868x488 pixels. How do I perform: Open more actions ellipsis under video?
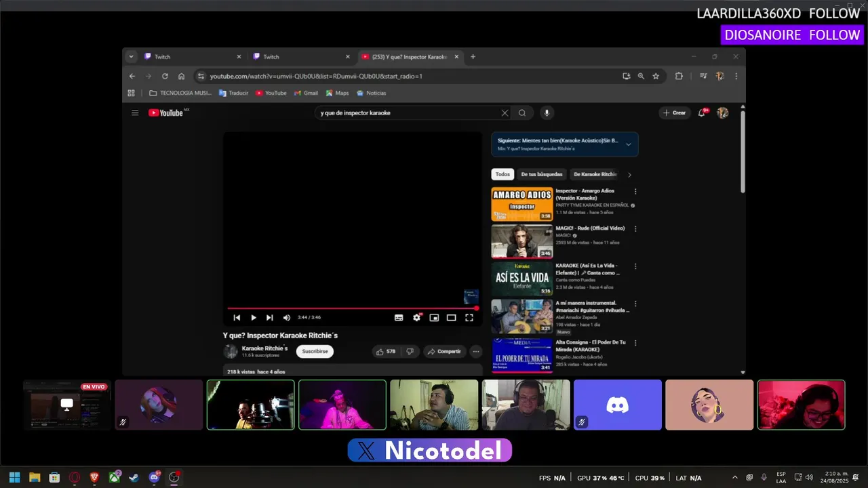pyautogui.click(x=476, y=352)
